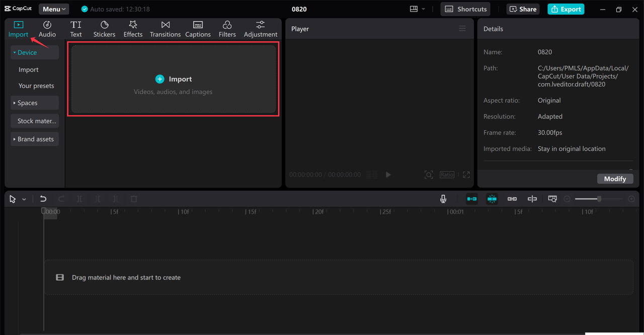The height and width of the screenshot is (335, 644).
Task: Start voice recording with the microphone icon
Action: pyautogui.click(x=443, y=199)
